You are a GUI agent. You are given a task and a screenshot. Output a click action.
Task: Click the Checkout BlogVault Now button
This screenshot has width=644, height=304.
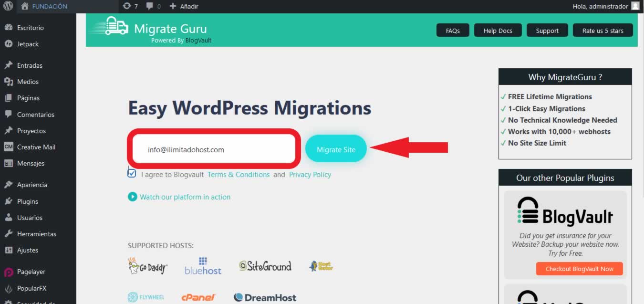point(579,269)
